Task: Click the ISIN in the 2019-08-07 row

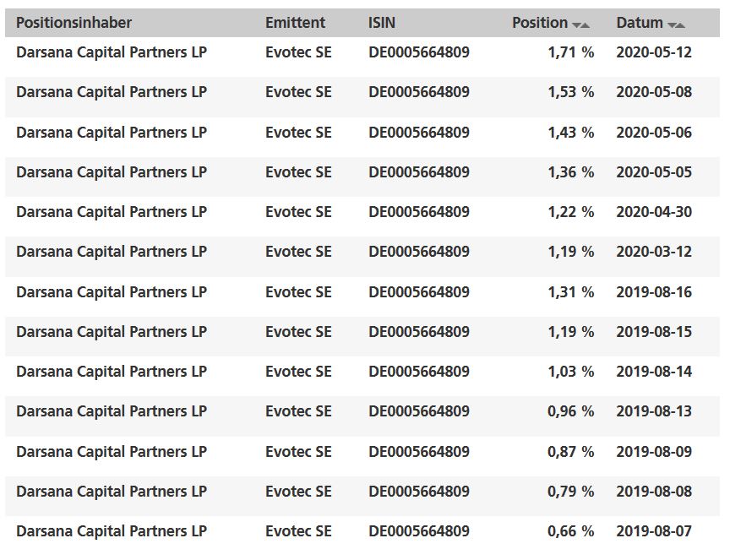Action: [x=419, y=531]
